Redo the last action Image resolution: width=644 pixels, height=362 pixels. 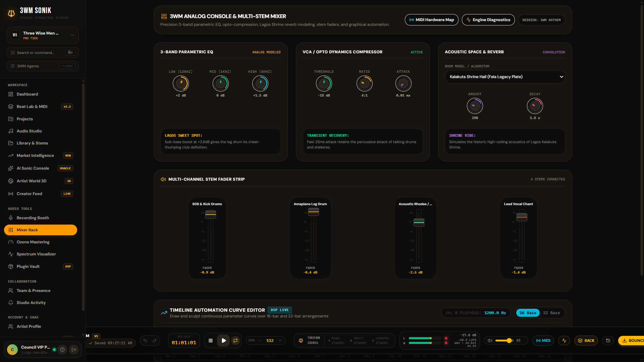pyautogui.click(x=155, y=341)
